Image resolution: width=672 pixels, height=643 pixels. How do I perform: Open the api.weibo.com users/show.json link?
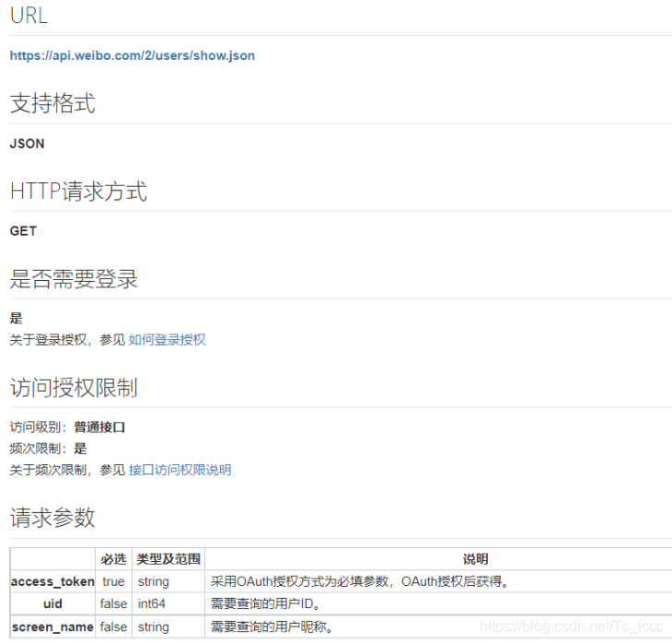tap(132, 56)
